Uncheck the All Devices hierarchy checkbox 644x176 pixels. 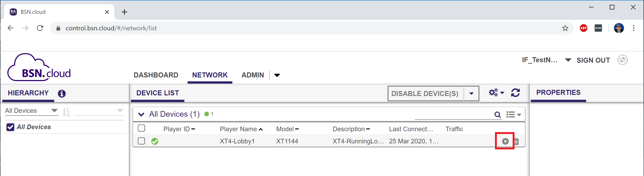(x=10, y=127)
